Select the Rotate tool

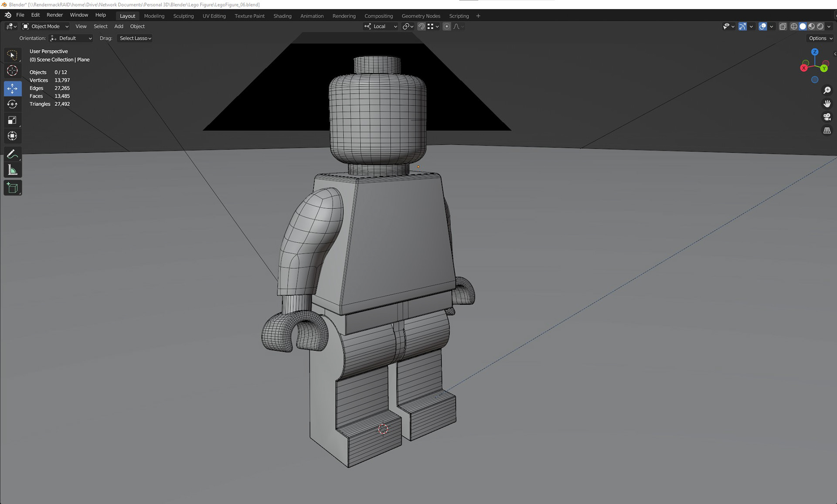coord(12,104)
